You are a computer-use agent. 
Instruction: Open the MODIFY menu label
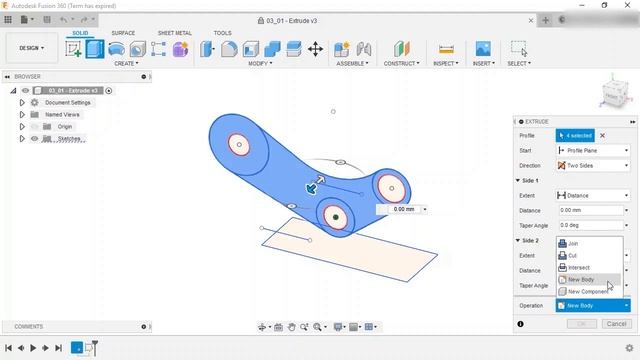pyautogui.click(x=260, y=64)
